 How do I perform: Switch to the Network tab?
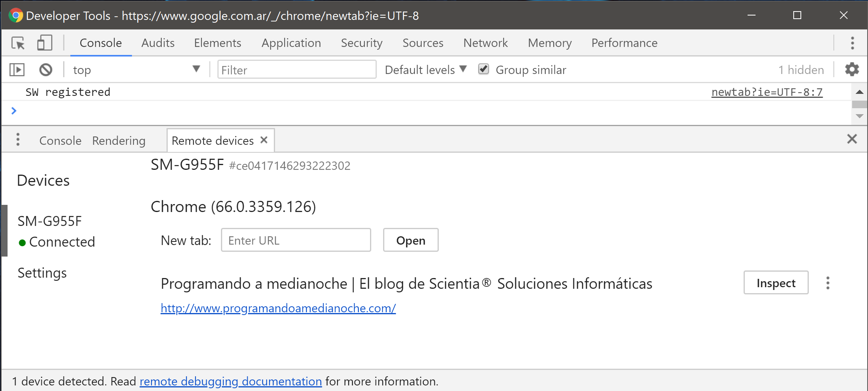(485, 43)
